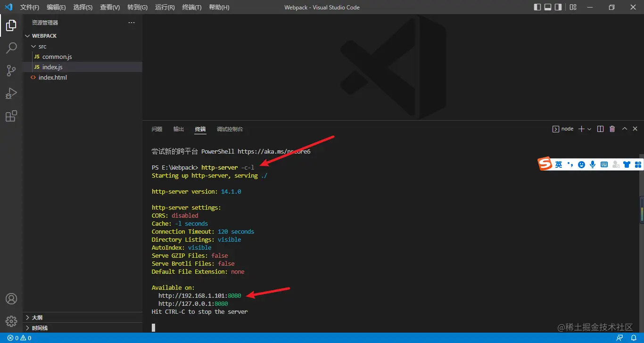Open the Accounts menu icon
Screen dimensions: 644x343
[11, 299]
